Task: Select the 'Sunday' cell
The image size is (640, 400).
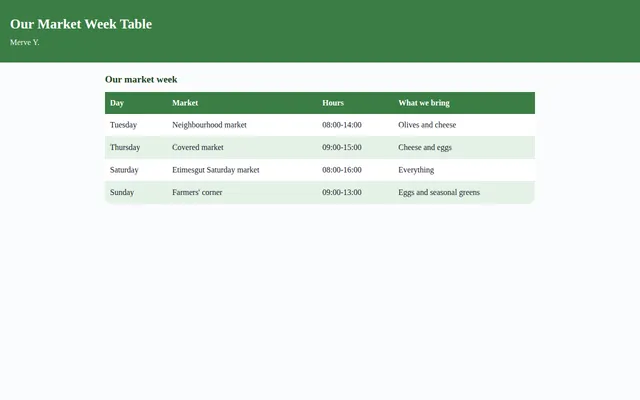Action: [136, 192]
